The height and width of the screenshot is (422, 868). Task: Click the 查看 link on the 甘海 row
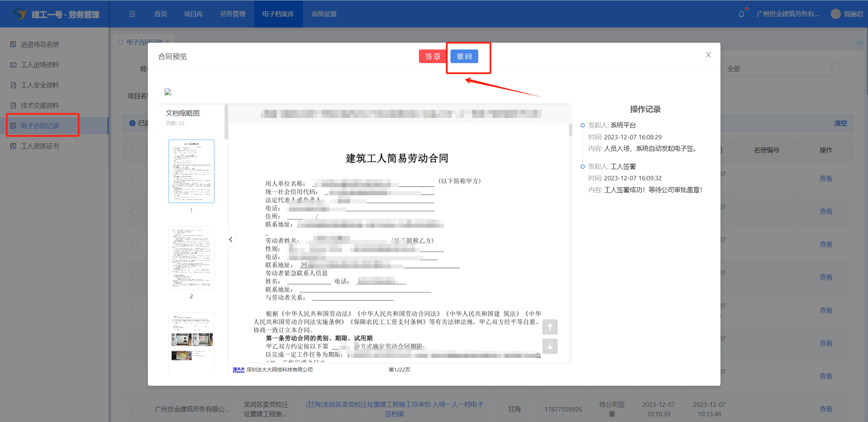tap(826, 409)
